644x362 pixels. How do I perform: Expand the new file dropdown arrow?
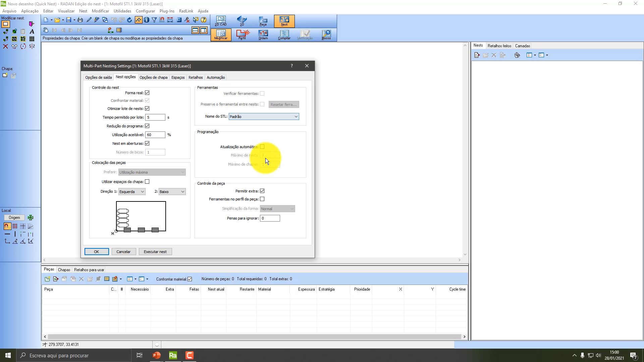click(51, 20)
